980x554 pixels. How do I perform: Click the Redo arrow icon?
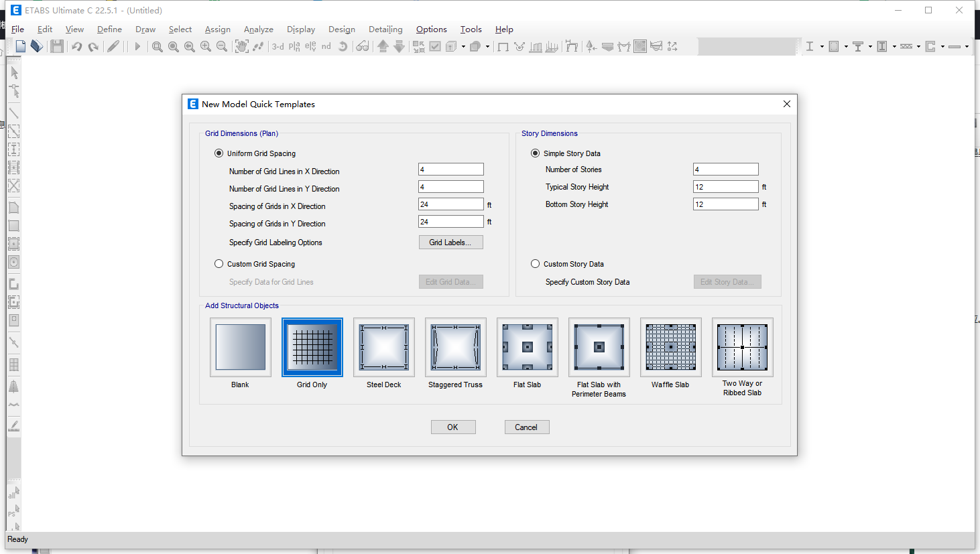[93, 46]
